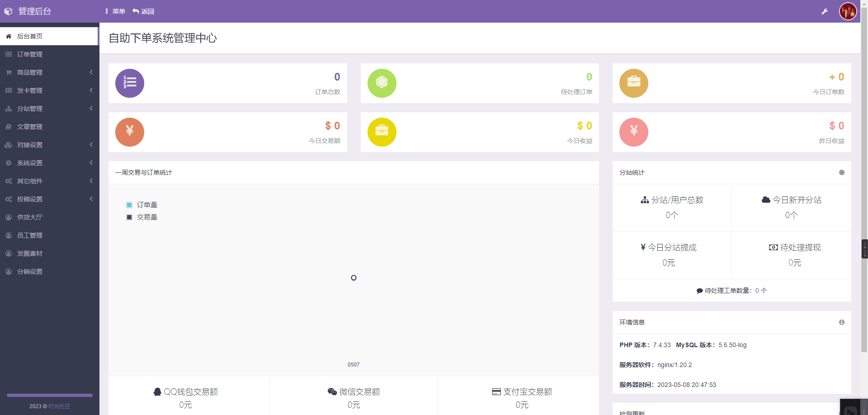Click the pink ¥ 昨日收益 icon
This screenshot has width=868, height=415.
pyautogui.click(x=633, y=132)
